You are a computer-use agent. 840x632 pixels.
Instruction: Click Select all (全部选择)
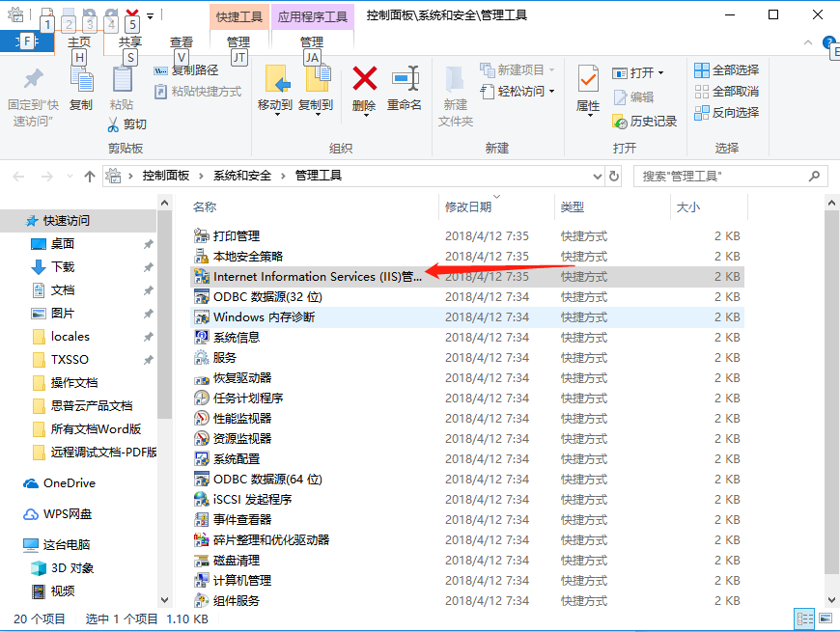(726, 70)
